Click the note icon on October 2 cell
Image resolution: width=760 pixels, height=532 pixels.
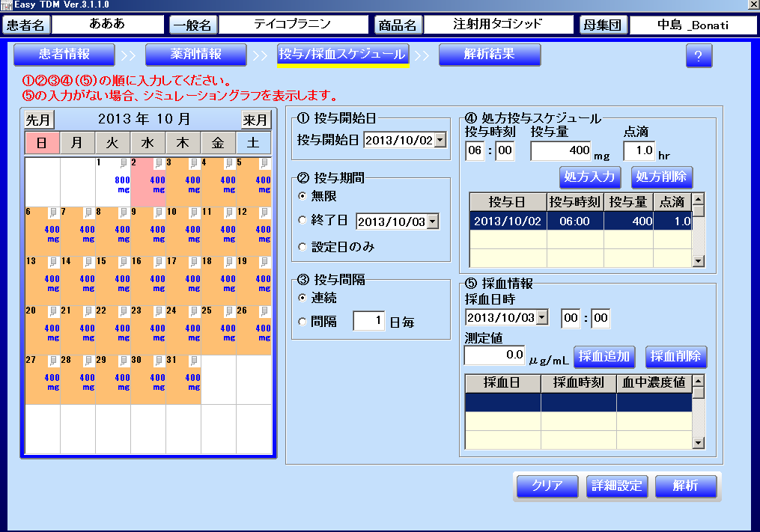(159, 163)
